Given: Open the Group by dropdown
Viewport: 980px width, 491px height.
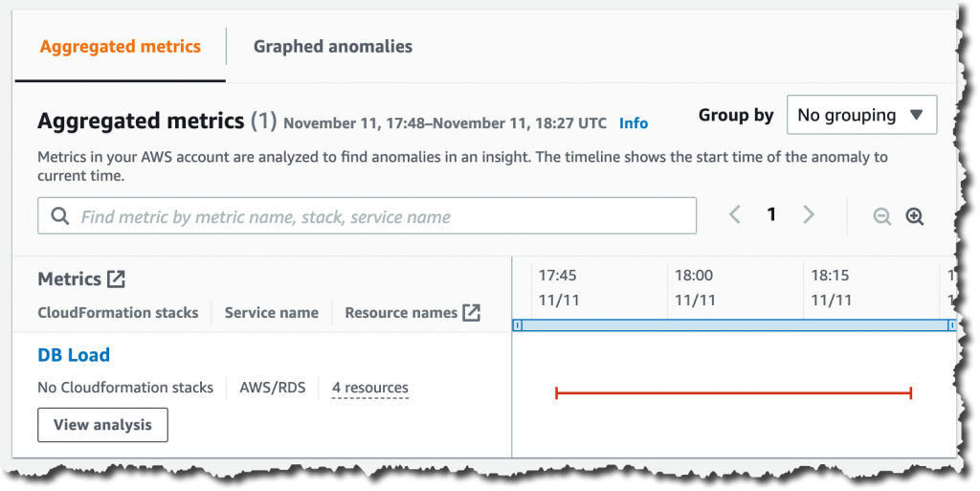Looking at the screenshot, I should 860,116.
